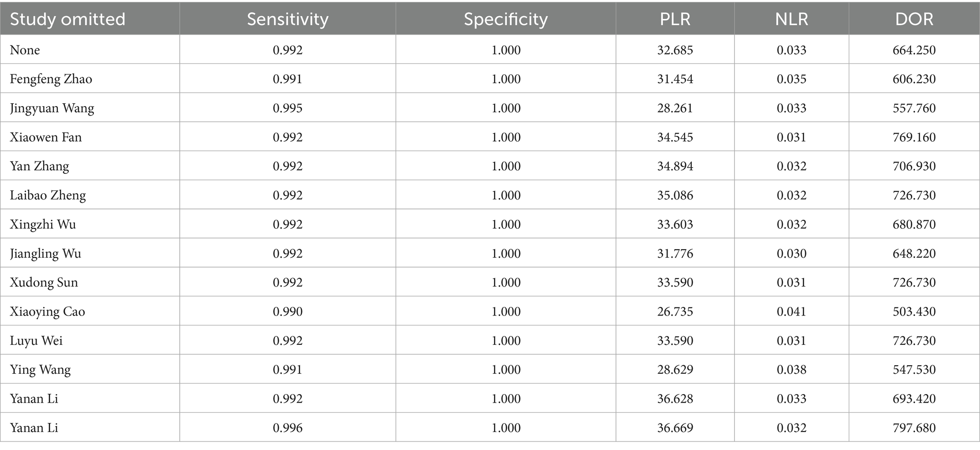The image size is (980, 450).
Task: Select the Jiangling Wu study cell
Action: [x=45, y=254]
